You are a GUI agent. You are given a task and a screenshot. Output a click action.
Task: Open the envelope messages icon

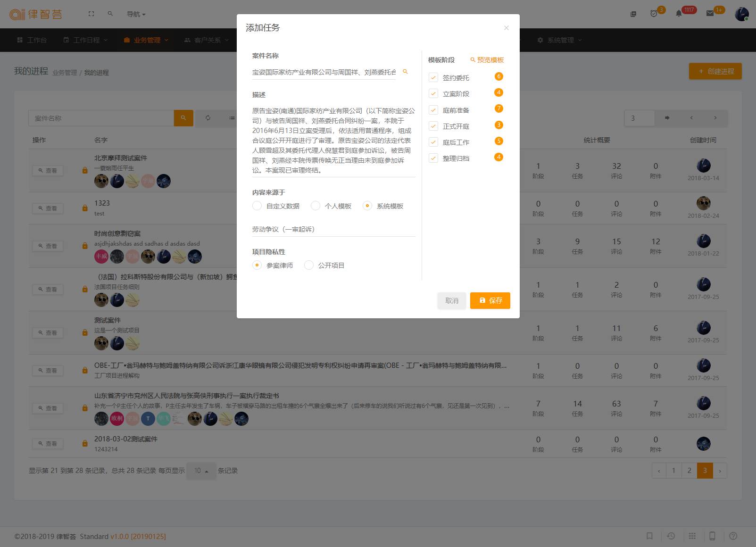click(710, 14)
